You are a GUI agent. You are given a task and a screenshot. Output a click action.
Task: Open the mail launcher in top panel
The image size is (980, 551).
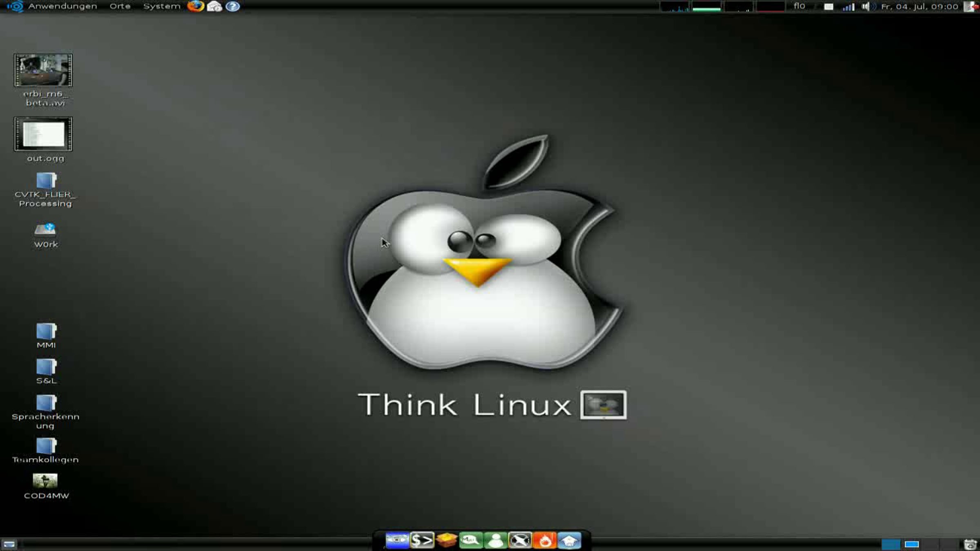pyautogui.click(x=214, y=6)
